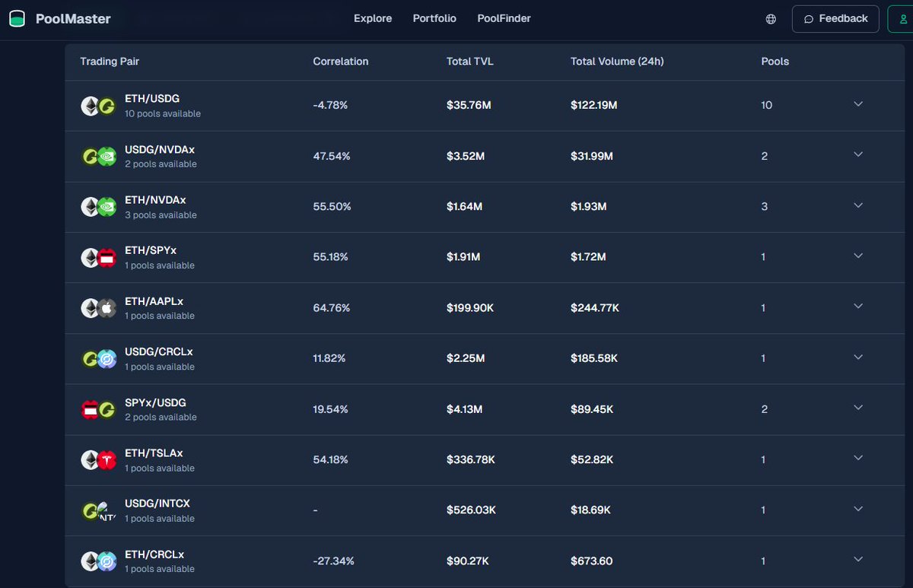Viewport: 913px width, 588px height.
Task: Click the -4.78% correlation value
Action: tap(330, 105)
